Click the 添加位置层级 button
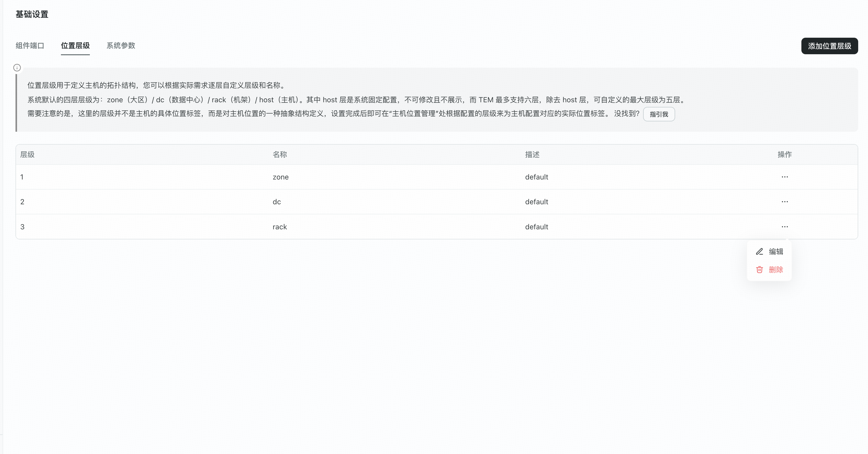The height and width of the screenshot is (454, 868). (x=830, y=46)
